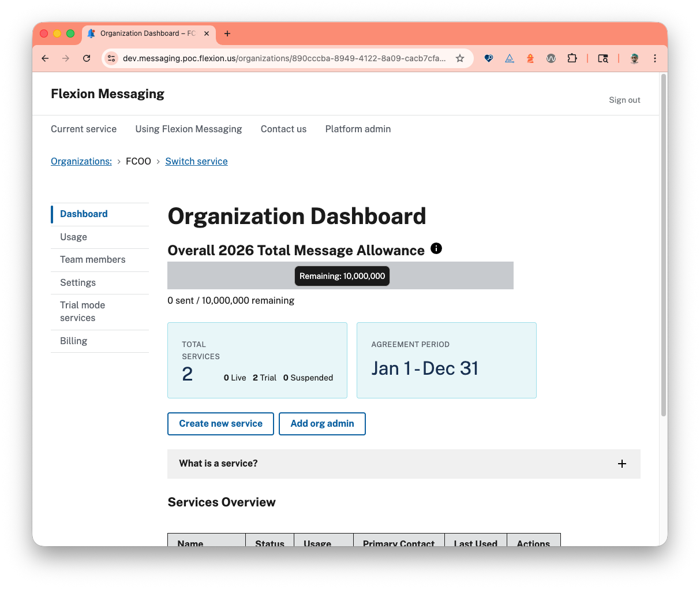This screenshot has height=589, width=700.
Task: Click the 'Services Overview' heading
Action: [222, 502]
